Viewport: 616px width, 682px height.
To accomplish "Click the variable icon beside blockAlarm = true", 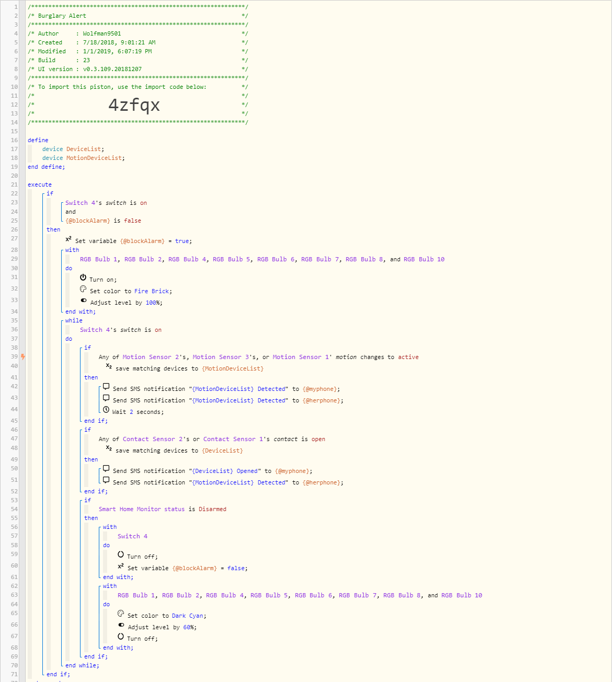I will tap(69, 239).
